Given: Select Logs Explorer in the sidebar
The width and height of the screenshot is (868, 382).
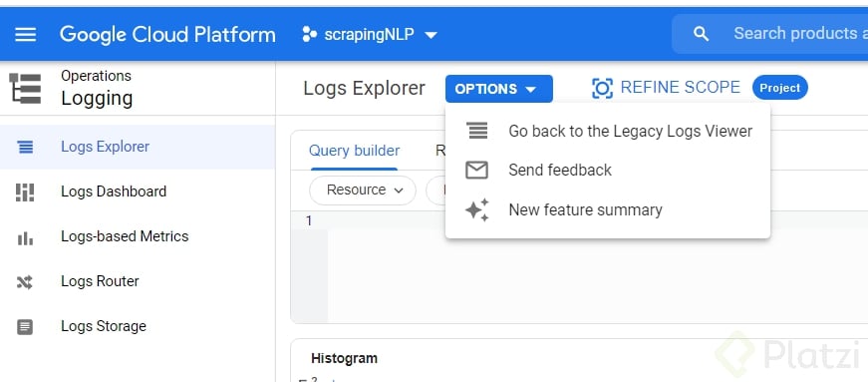Looking at the screenshot, I should pyautogui.click(x=138, y=147).
